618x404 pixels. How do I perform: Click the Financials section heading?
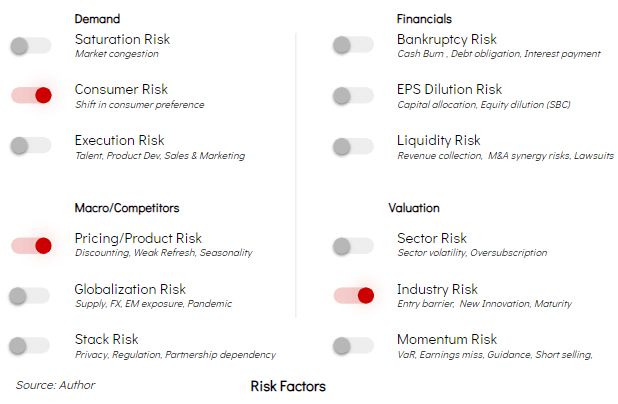(424, 19)
